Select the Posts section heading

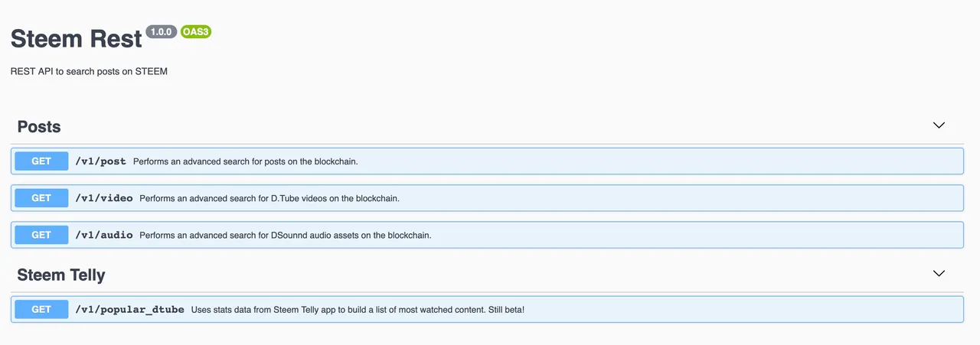tap(39, 126)
